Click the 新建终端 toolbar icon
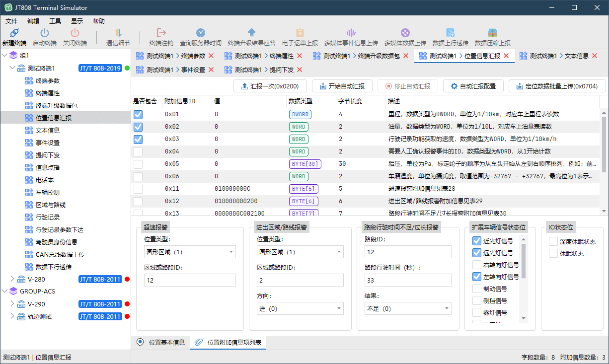 [x=14, y=33]
